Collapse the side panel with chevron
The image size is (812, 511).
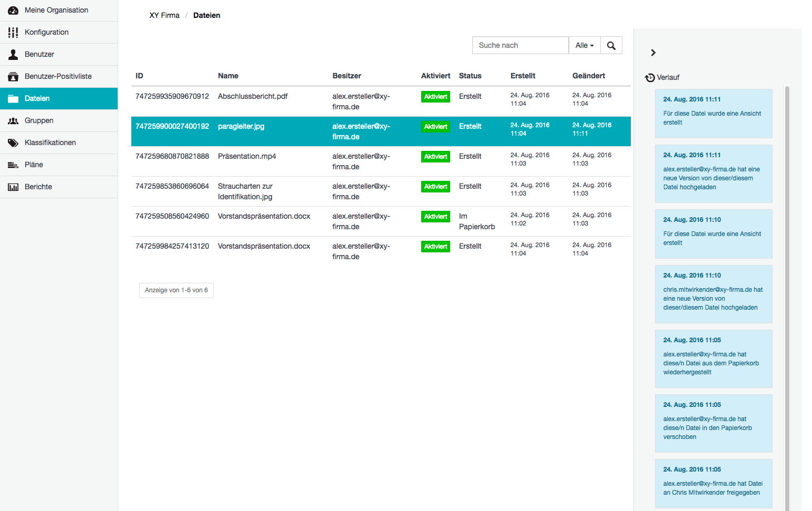coord(653,53)
